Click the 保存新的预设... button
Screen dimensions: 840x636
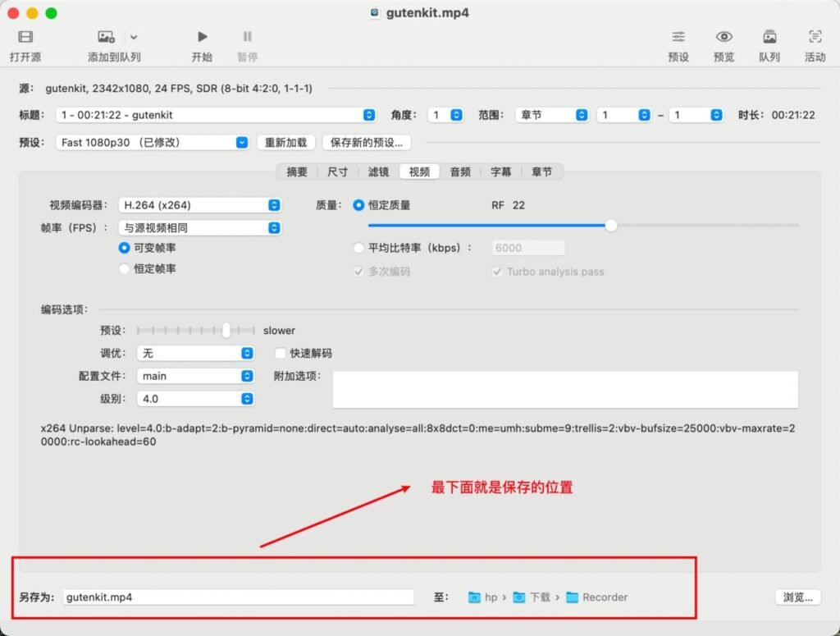[x=367, y=142]
